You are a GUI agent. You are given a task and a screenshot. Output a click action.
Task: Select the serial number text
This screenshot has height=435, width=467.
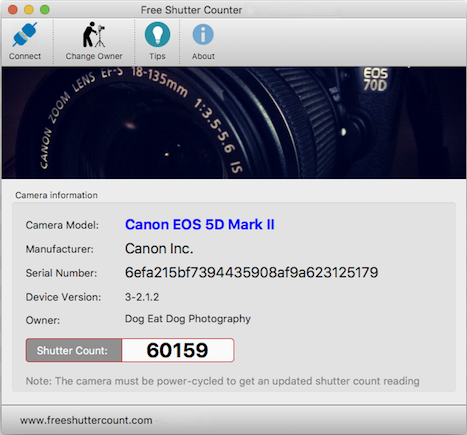[251, 272]
